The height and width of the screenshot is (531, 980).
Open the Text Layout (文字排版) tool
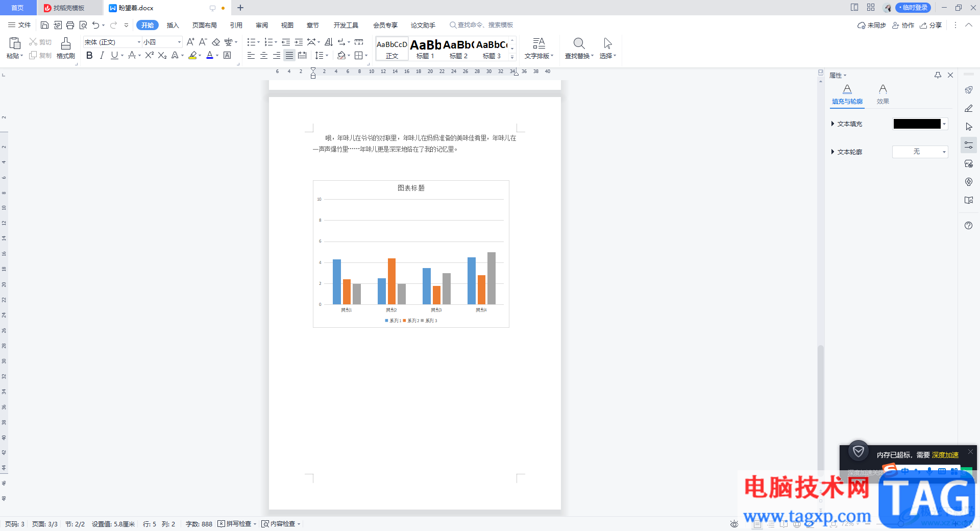538,48
